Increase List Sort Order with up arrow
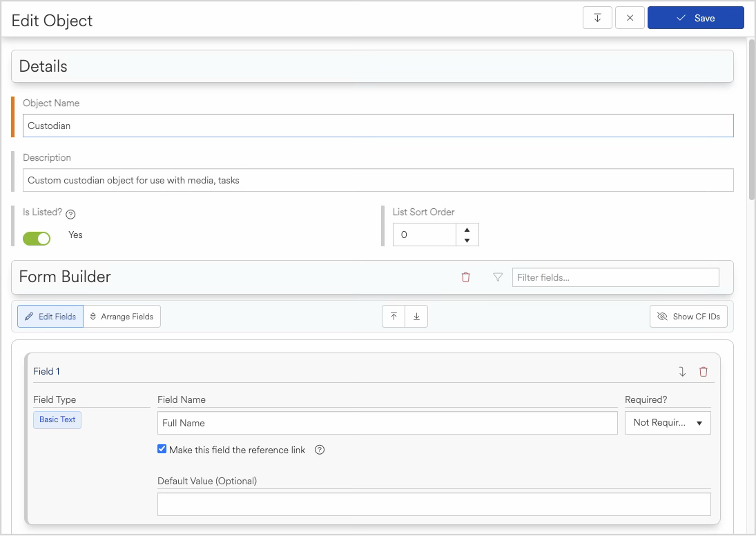 coord(467,230)
